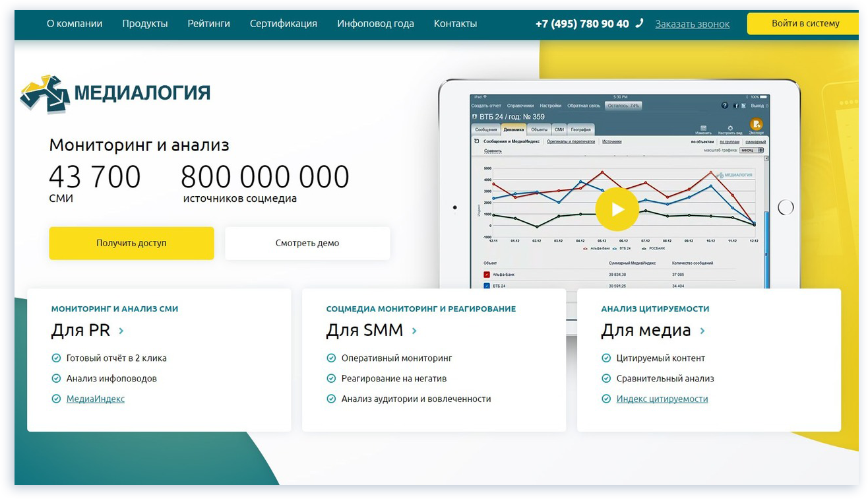The height and width of the screenshot is (499, 868).
Task: Click check icon beside Анализ инфоповодов
Action: coord(56,378)
